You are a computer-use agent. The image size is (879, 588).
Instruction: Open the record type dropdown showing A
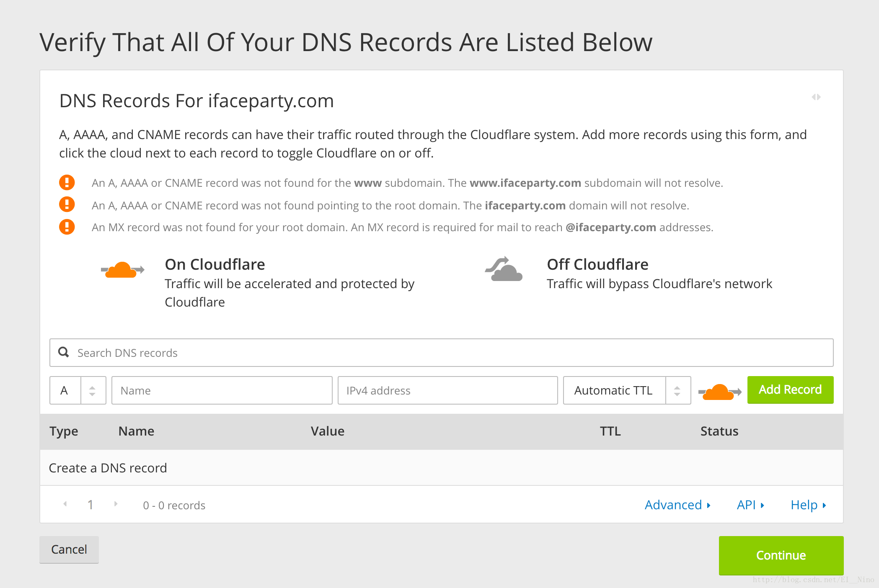(78, 390)
